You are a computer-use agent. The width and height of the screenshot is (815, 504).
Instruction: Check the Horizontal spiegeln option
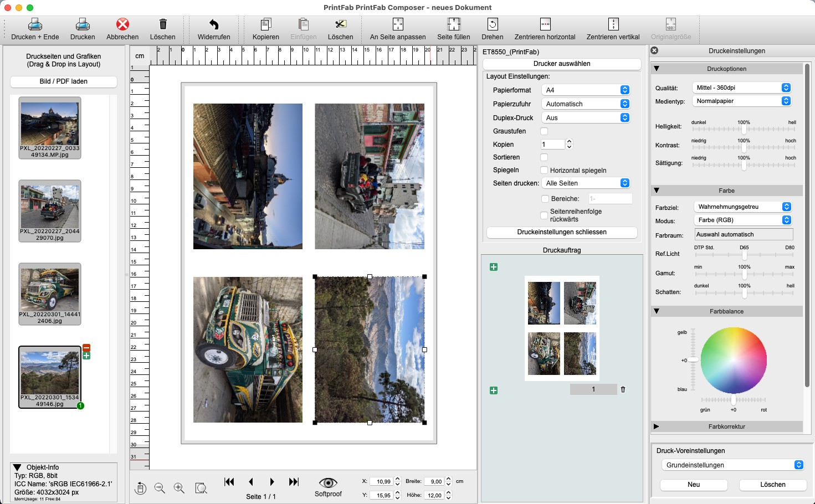point(545,170)
